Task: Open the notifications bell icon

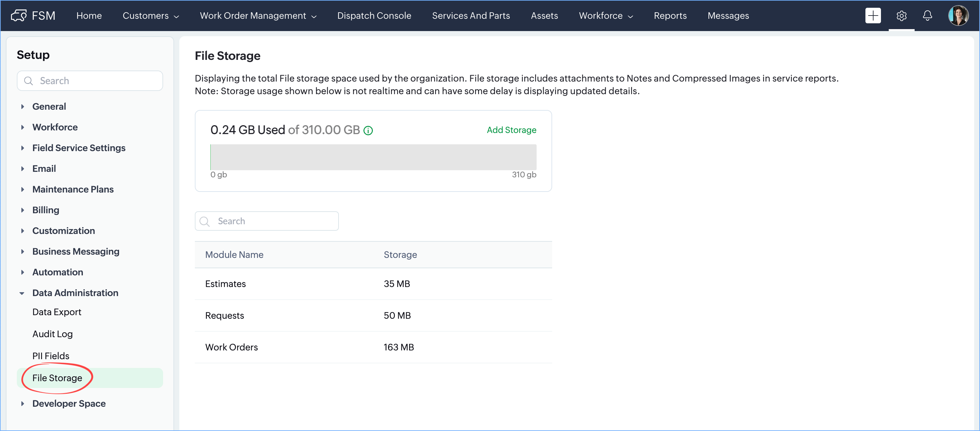Action: pyautogui.click(x=927, y=16)
